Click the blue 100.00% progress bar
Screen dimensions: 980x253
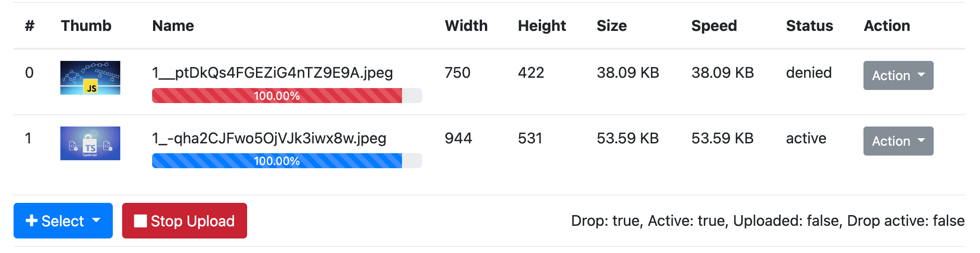pos(277,161)
